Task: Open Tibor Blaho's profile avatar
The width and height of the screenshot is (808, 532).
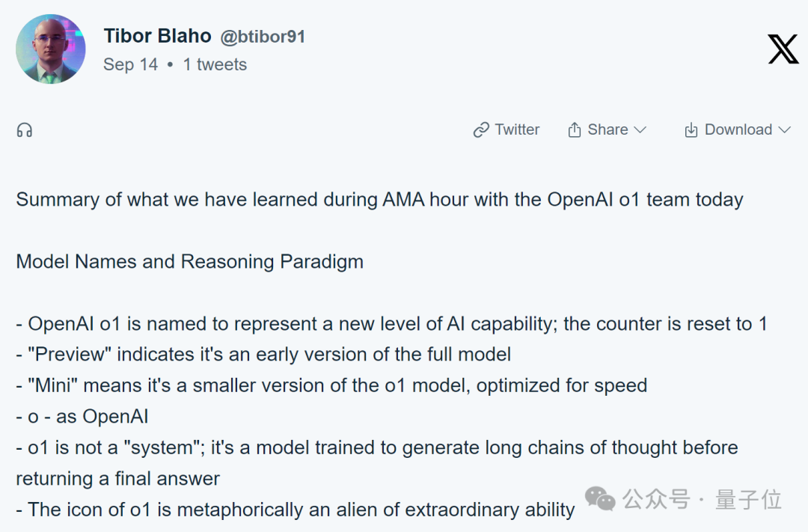Action: [x=51, y=49]
